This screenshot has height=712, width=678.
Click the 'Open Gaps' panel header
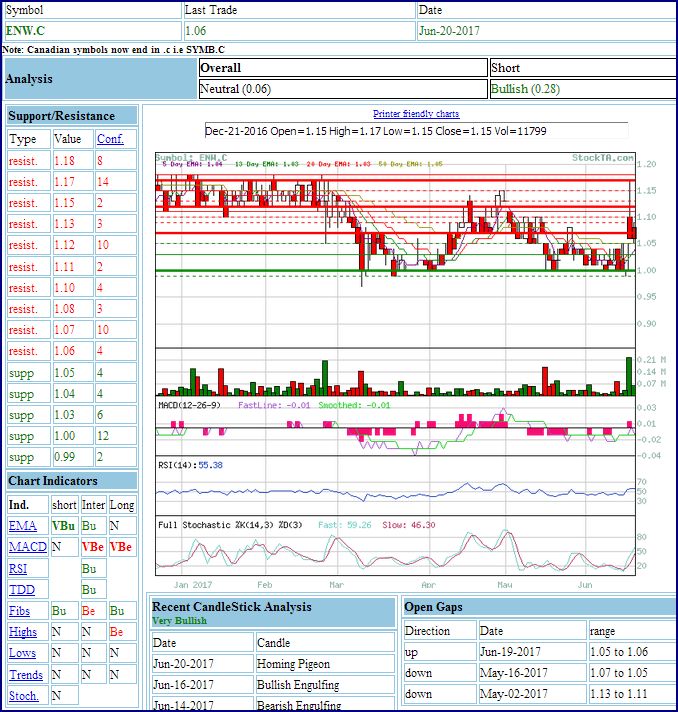[540, 607]
